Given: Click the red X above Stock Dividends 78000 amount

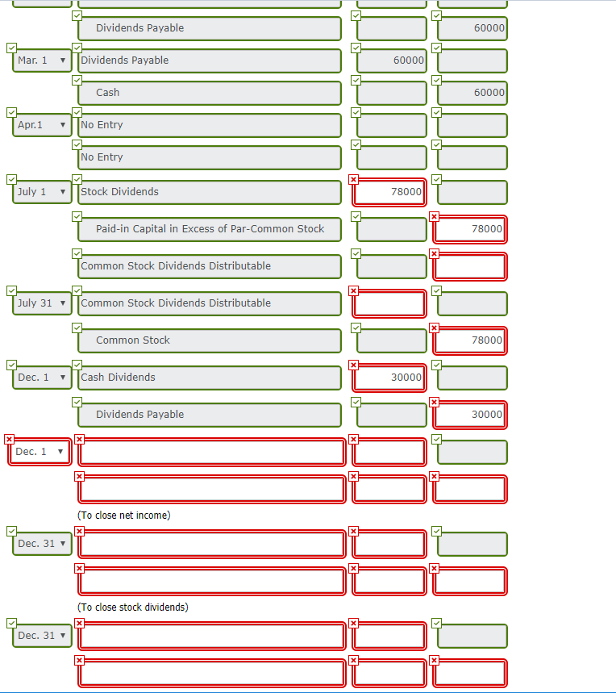Looking at the screenshot, I should click(x=353, y=179).
